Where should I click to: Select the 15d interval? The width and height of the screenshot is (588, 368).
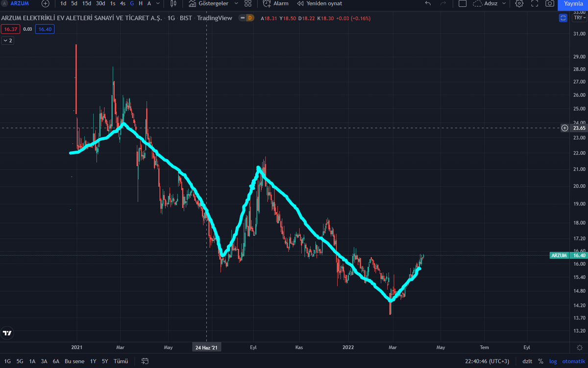pyautogui.click(x=87, y=3)
